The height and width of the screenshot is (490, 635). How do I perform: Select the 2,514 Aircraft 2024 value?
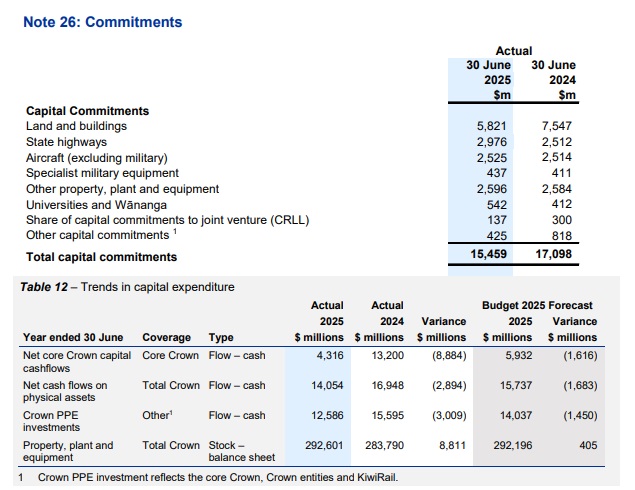click(x=557, y=157)
